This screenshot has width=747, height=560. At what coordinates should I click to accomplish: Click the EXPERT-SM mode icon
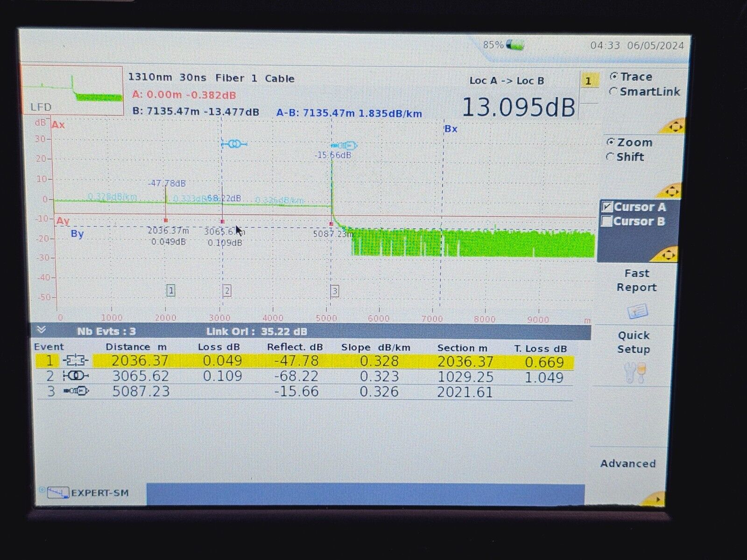click(x=58, y=492)
